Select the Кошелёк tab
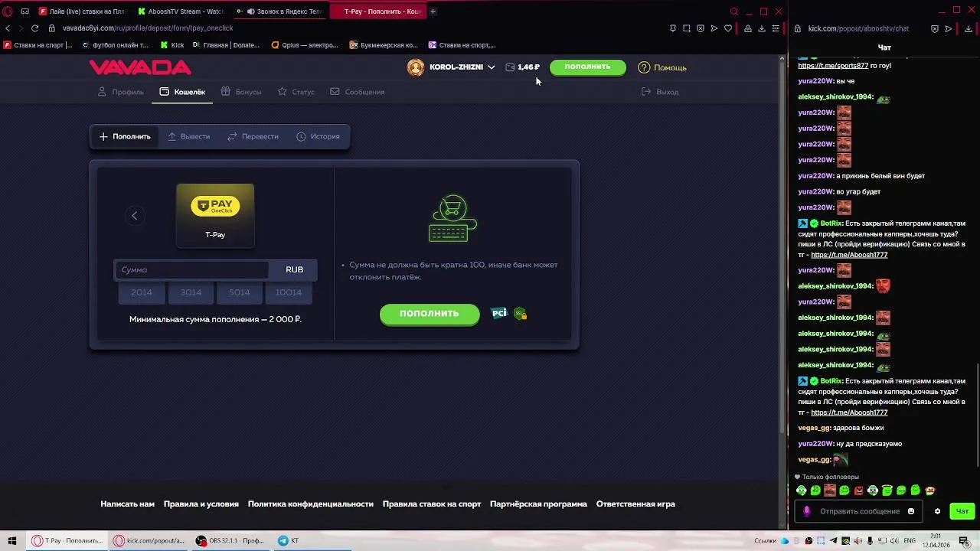The width and height of the screenshot is (980, 551). pos(182,92)
